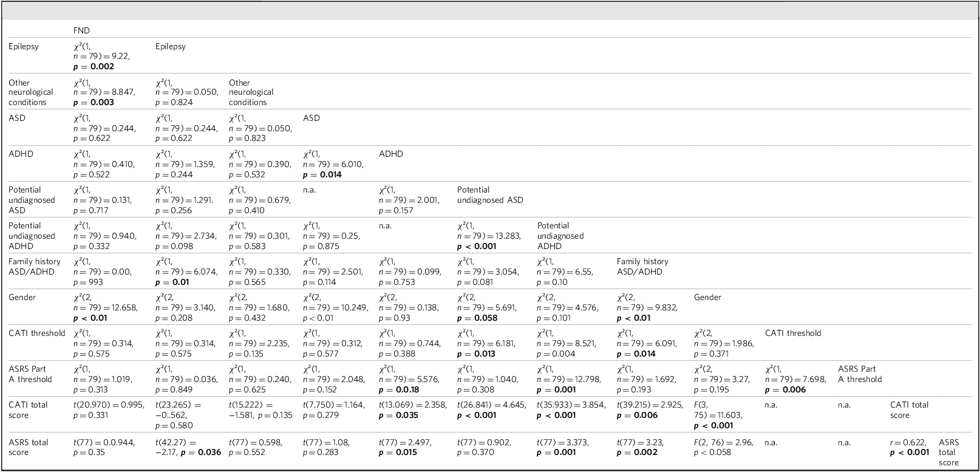Click the Gender row label on the left
The height and width of the screenshot is (472, 980).
tap(22, 298)
